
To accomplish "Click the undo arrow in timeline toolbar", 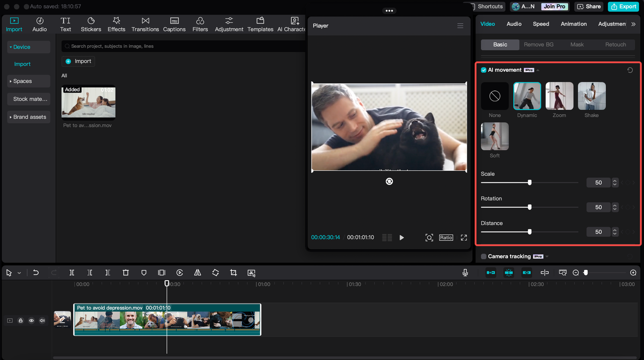I will 36,273.
